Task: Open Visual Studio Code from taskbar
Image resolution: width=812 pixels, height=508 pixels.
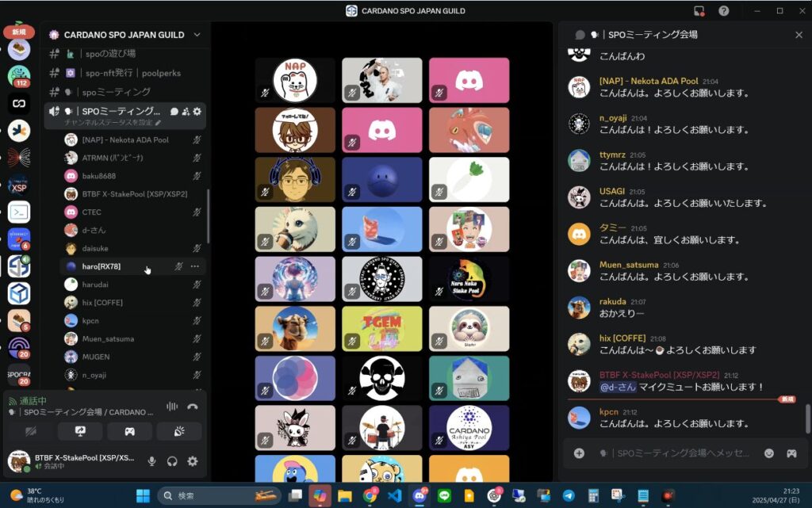Action: tap(395, 495)
